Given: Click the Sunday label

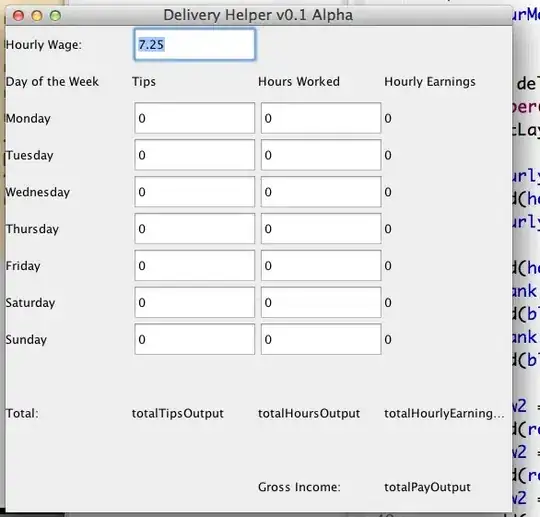Looking at the screenshot, I should pyautogui.click(x=26, y=340).
